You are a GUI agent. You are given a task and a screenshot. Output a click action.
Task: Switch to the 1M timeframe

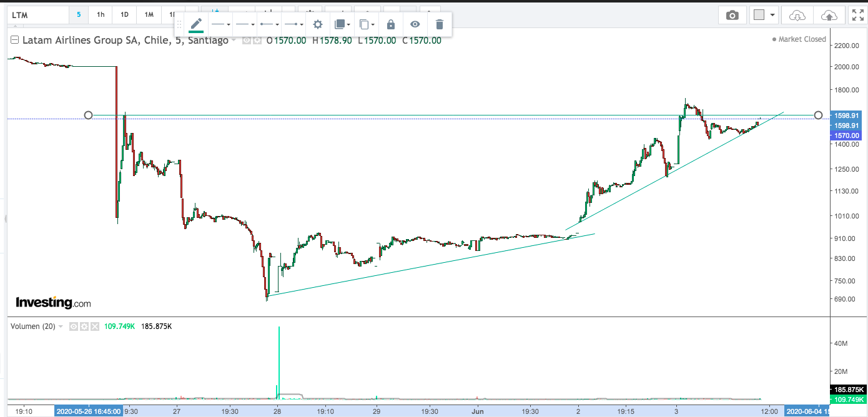click(149, 14)
